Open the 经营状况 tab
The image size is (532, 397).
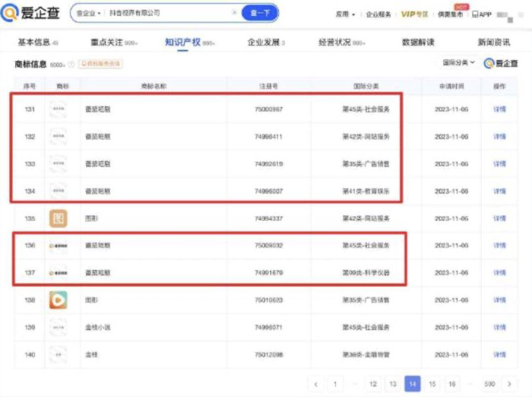point(341,42)
